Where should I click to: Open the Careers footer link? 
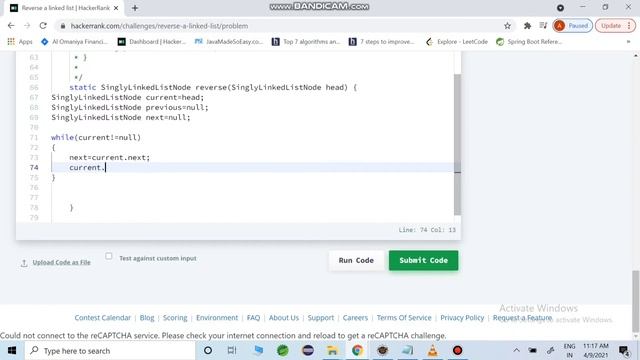[x=355, y=318]
